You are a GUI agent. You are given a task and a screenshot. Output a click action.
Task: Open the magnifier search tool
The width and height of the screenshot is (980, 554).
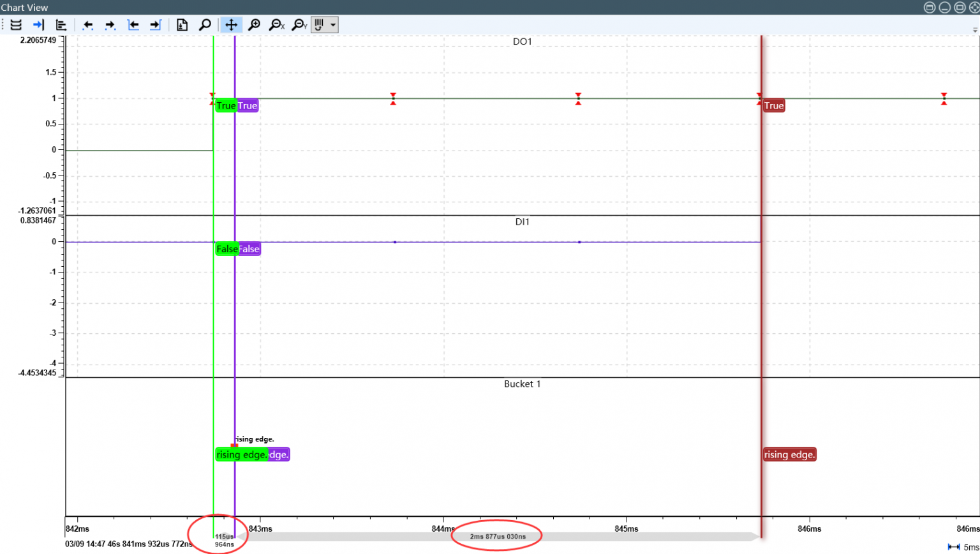tap(205, 25)
